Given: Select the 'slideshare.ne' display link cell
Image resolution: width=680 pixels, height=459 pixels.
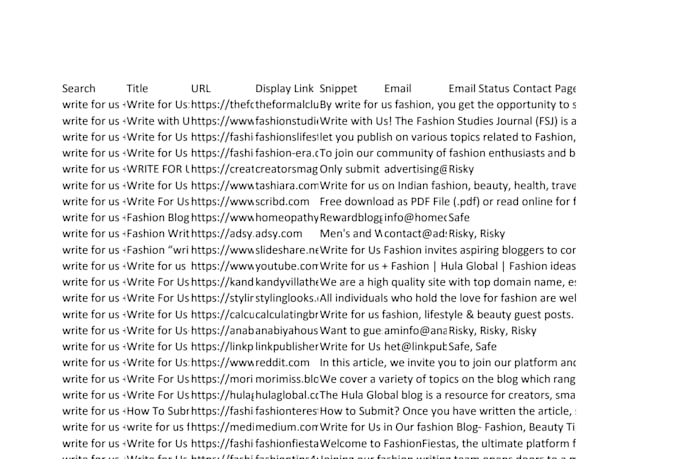Looking at the screenshot, I should 287,250.
